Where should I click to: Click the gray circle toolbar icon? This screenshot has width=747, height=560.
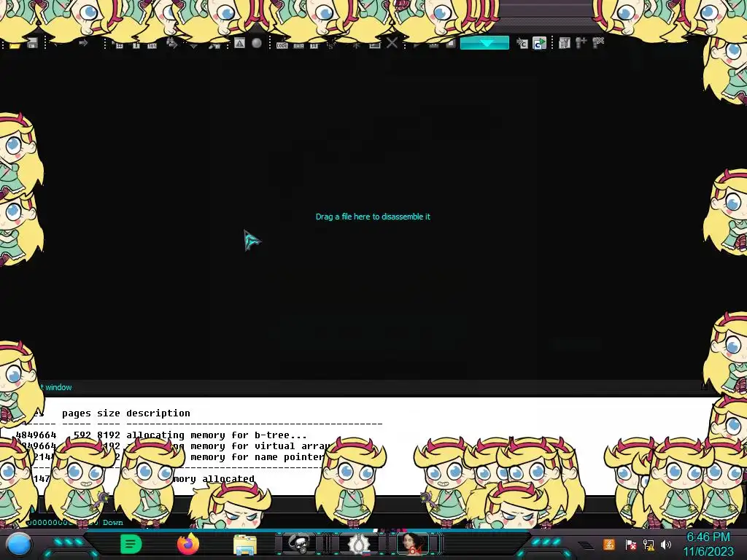257,43
